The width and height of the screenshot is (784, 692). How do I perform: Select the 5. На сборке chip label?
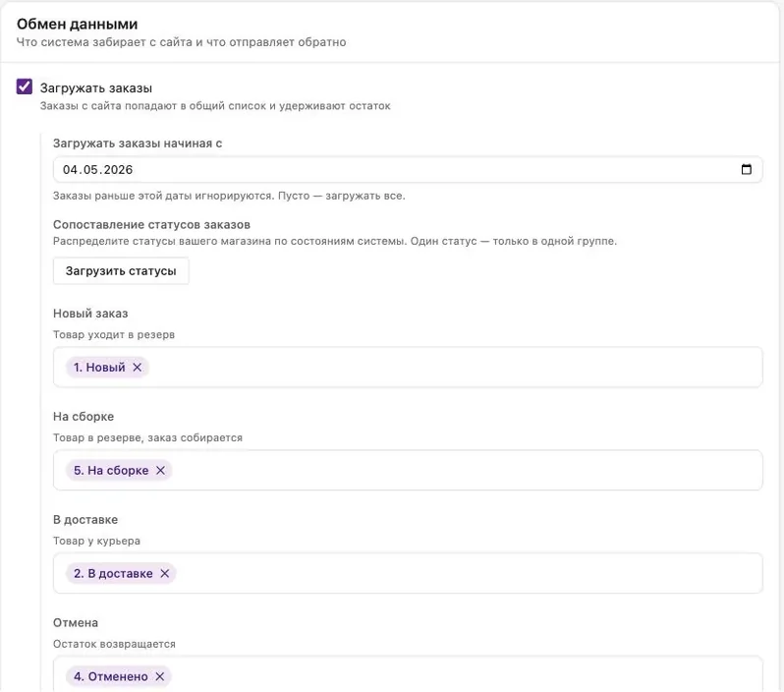[x=111, y=470]
